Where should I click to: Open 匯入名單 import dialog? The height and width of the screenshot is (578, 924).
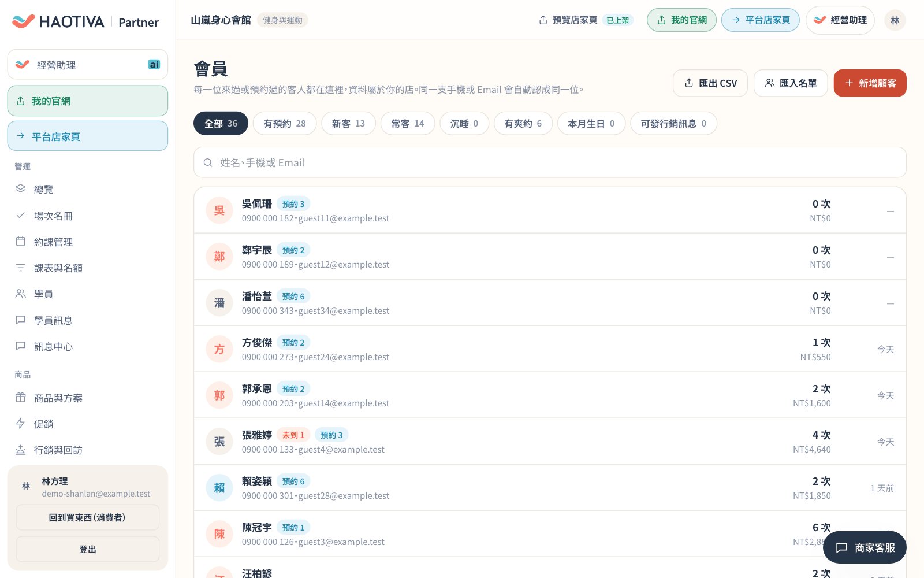click(791, 83)
